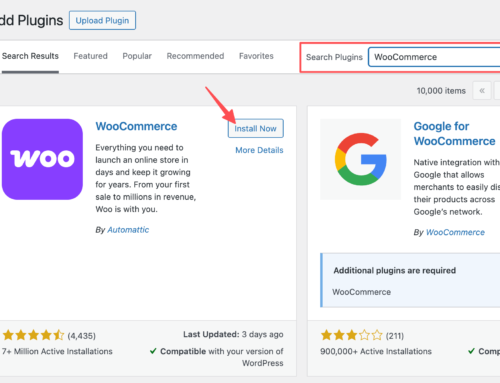Open the WooCommerce plugin title link
Screen dimensions: 500x383
pyautogui.click(x=136, y=126)
